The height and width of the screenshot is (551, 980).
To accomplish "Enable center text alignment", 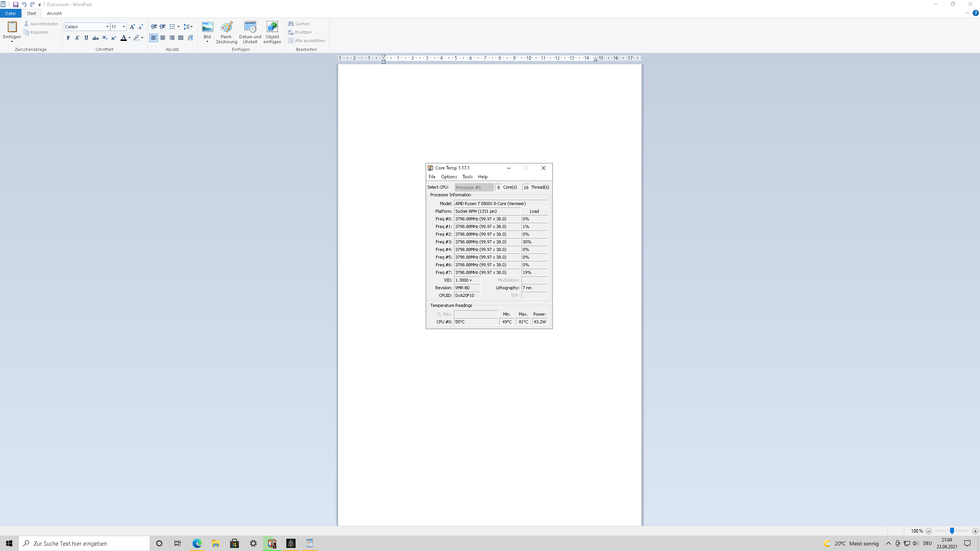I will point(163,38).
